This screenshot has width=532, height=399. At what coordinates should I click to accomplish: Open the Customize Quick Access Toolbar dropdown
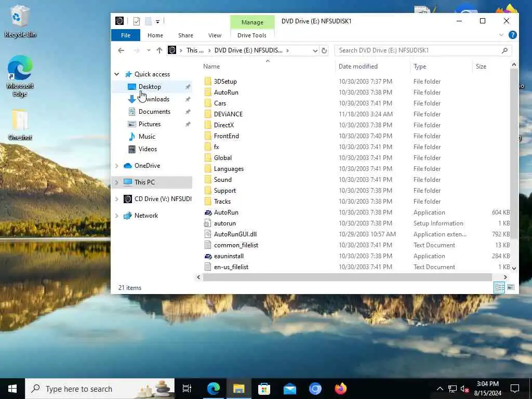(158, 22)
